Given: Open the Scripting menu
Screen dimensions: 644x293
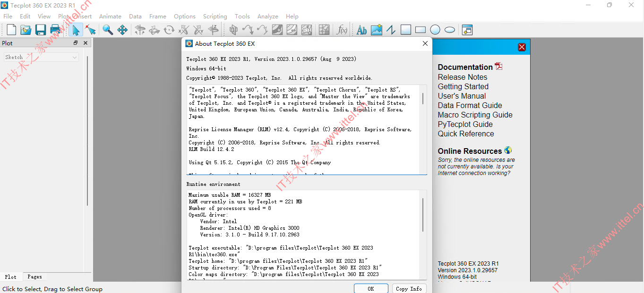Looking at the screenshot, I should pos(215,16).
